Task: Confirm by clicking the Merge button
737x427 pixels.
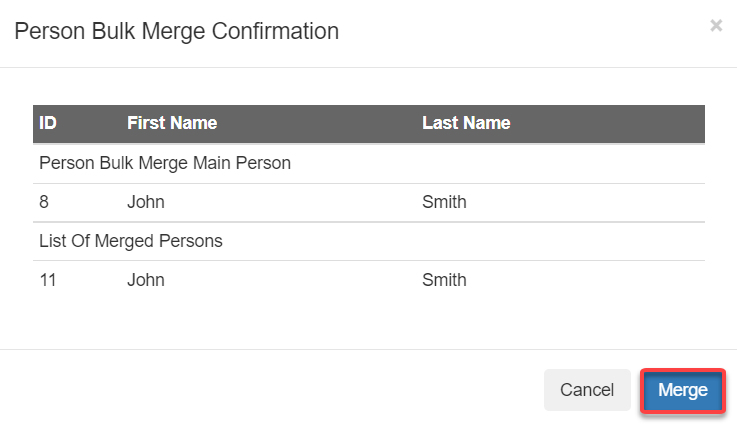Action: (x=682, y=390)
